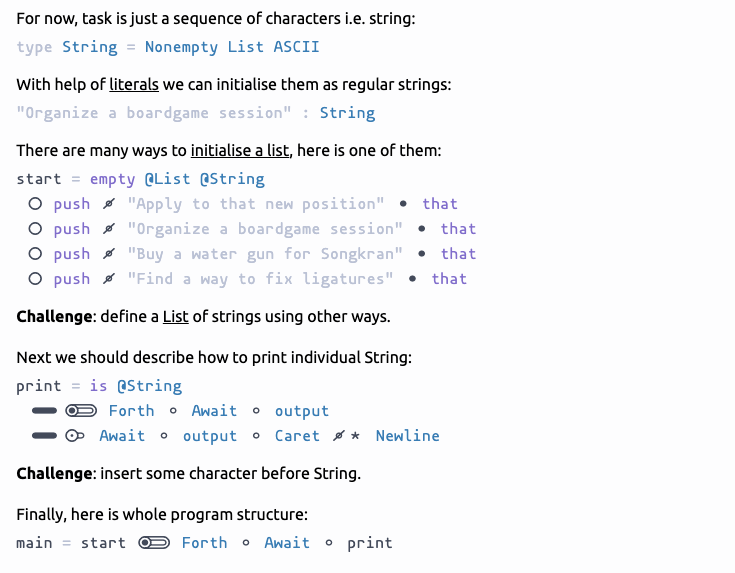Click the crossed-pencil star symbol before "Newline"
Screen dimensions: 735x573
coord(347,436)
